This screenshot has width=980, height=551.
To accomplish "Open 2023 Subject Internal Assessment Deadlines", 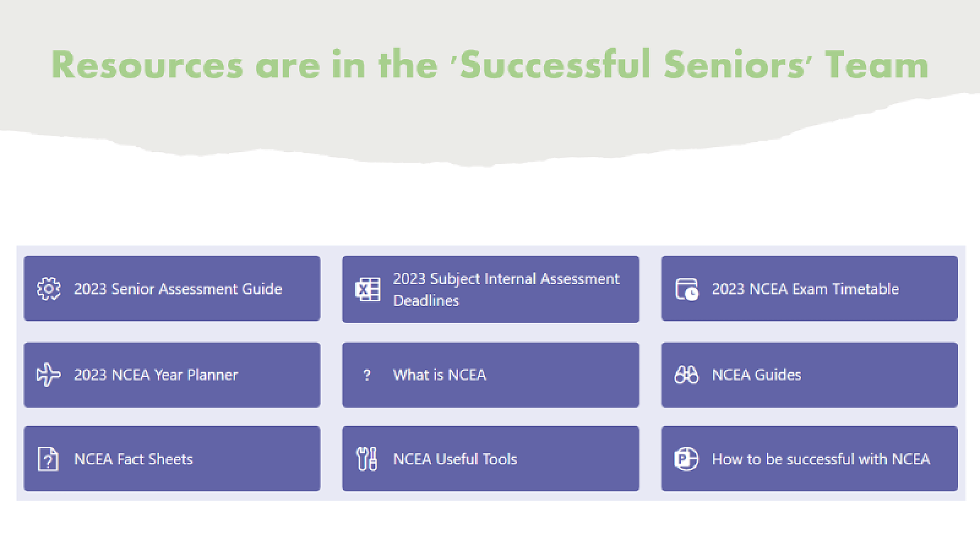I will (x=506, y=289).
